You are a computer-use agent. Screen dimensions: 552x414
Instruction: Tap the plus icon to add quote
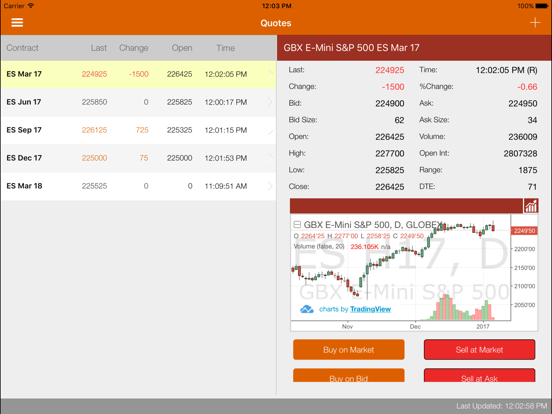click(535, 23)
